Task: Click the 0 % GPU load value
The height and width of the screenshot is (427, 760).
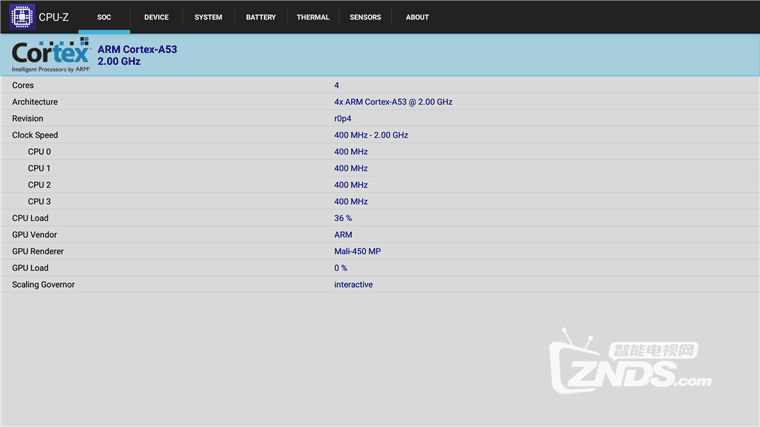Action: (x=340, y=268)
